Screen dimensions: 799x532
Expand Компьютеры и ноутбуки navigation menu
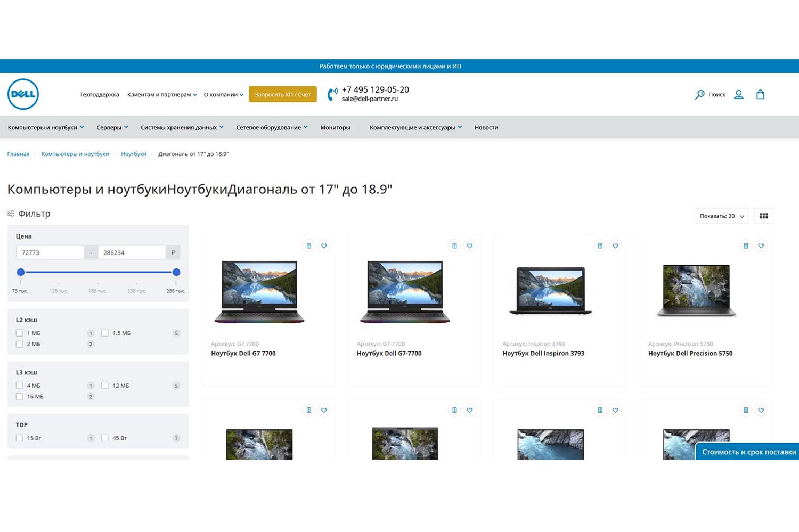[x=46, y=127]
